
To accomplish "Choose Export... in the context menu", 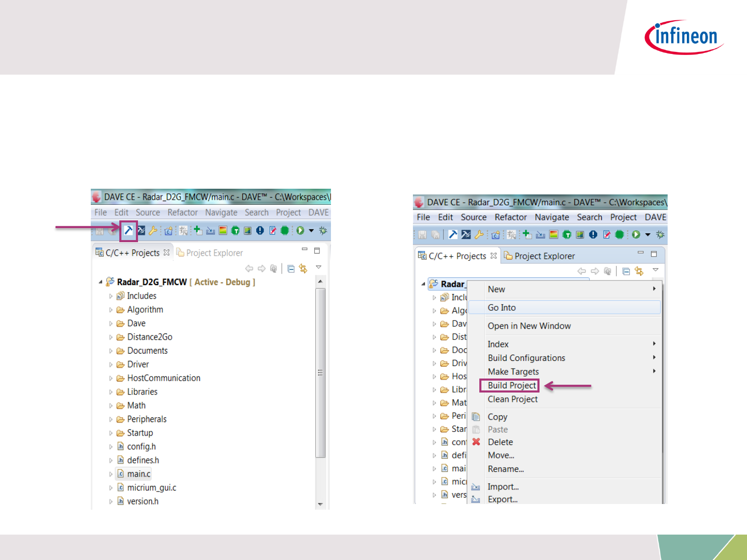I will point(503,499).
